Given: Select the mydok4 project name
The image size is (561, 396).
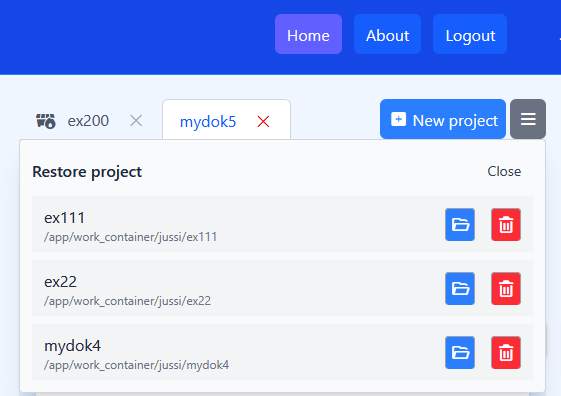Looking at the screenshot, I should click(x=73, y=346).
